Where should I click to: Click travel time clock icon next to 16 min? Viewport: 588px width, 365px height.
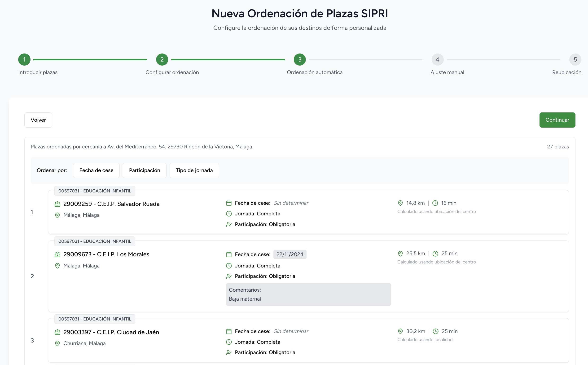[435, 203]
